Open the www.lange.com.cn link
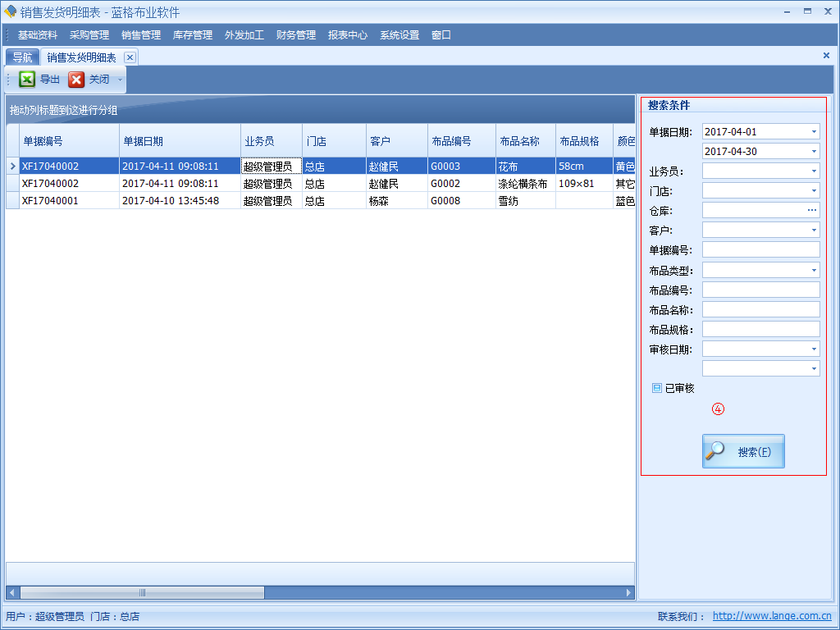Viewport: 840px width, 630px height. pyautogui.click(x=771, y=616)
